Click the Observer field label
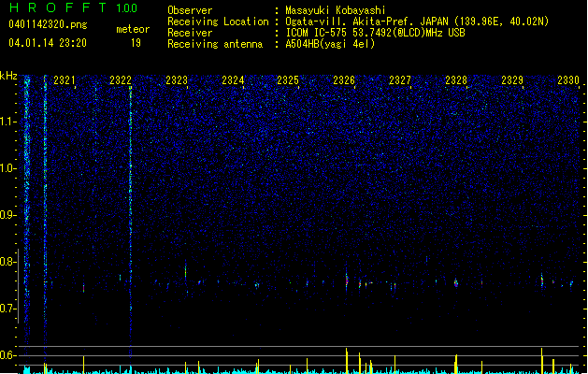 (190, 10)
